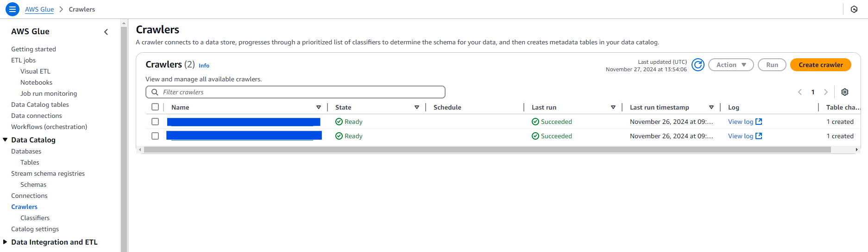Select the second crawler row checkbox
The height and width of the screenshot is (252, 868).
[x=155, y=136]
